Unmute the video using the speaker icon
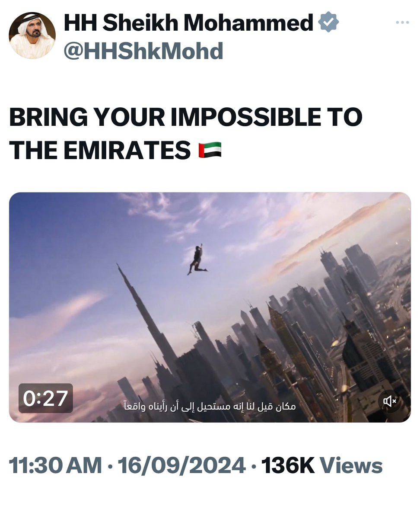The image size is (420, 519). pyautogui.click(x=390, y=401)
